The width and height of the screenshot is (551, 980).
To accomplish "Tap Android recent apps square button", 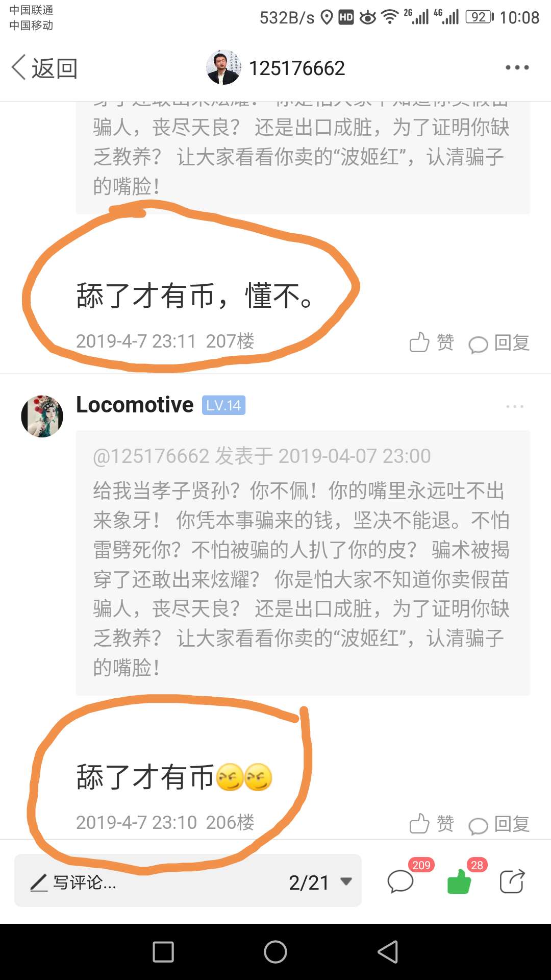I will (163, 952).
